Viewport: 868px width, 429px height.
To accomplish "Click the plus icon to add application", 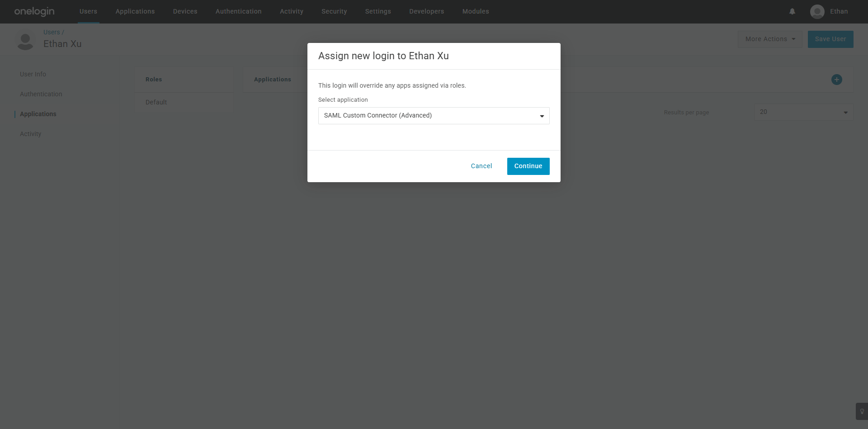I will pos(836,80).
